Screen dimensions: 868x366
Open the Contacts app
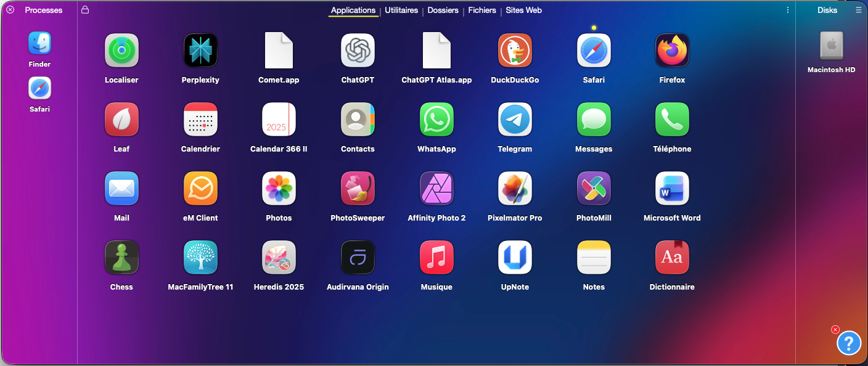[358, 120]
